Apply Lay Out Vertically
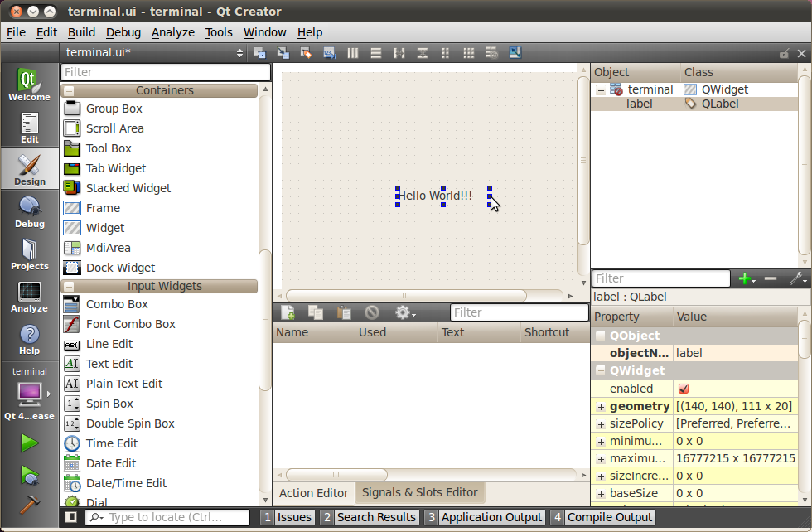The width and height of the screenshot is (812, 532). tap(376, 53)
